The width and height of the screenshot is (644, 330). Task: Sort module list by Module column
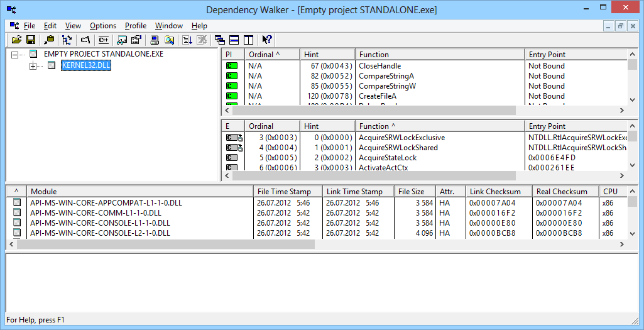click(x=140, y=192)
